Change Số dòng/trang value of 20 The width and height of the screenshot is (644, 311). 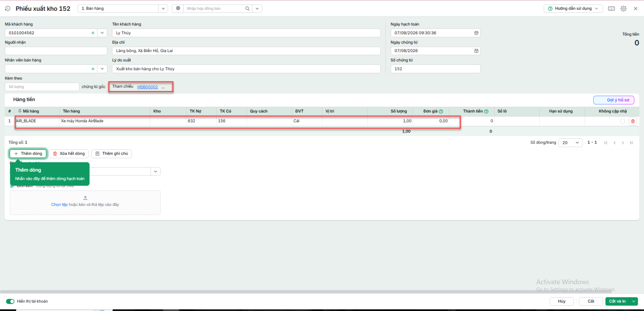[x=570, y=143]
